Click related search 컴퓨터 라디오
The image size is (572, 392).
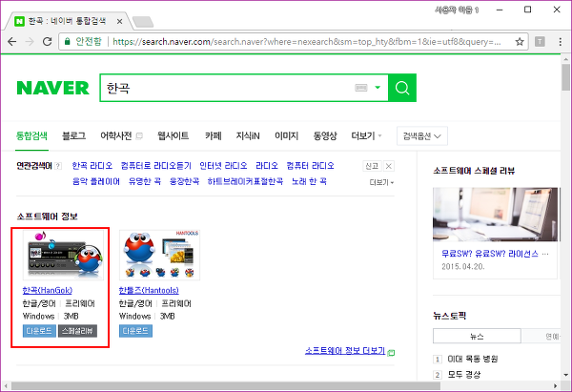tap(310, 166)
